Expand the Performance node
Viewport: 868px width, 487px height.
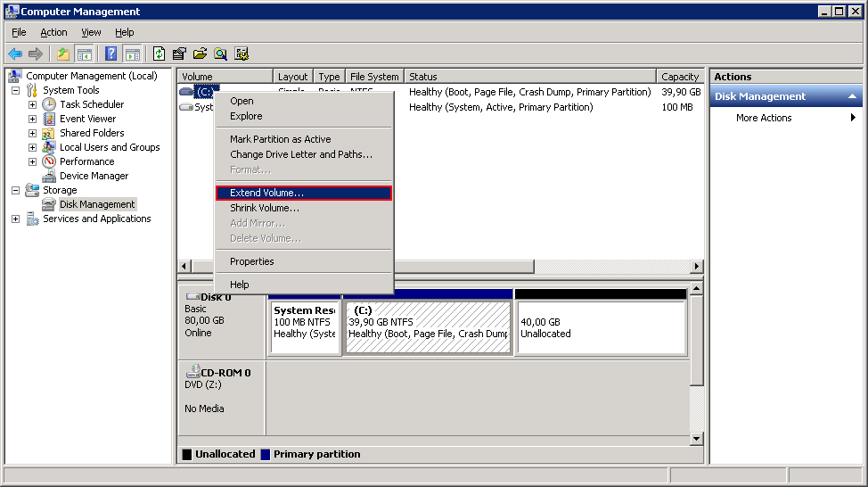[x=33, y=162]
